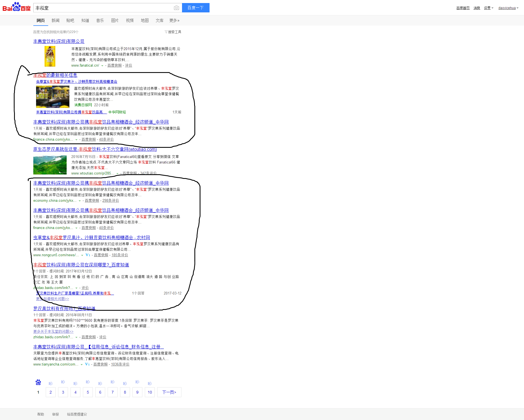Click the Baidu logo
The width and height of the screenshot is (524, 420).
pyautogui.click(x=17, y=7)
